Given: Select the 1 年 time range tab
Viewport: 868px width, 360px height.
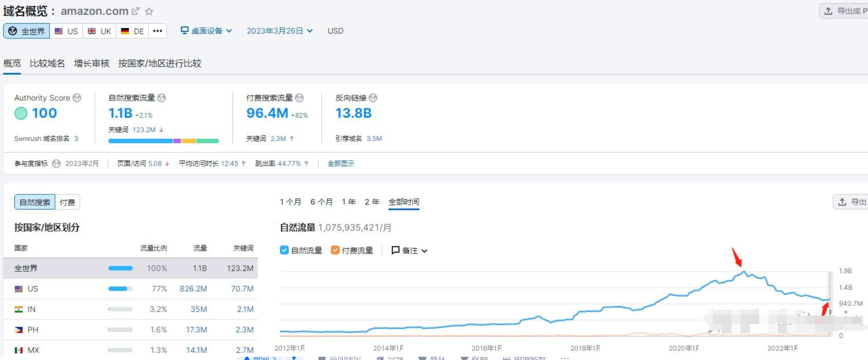Looking at the screenshot, I should [349, 202].
